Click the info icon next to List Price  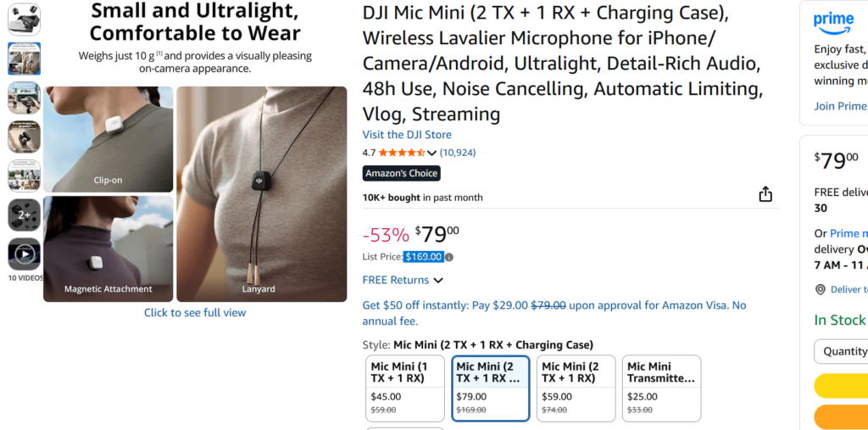449,257
